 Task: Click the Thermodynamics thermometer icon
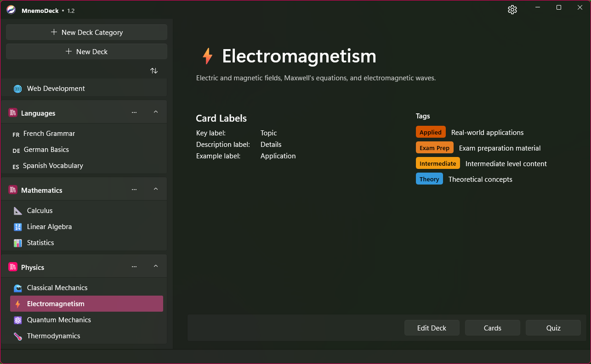pyautogui.click(x=17, y=336)
